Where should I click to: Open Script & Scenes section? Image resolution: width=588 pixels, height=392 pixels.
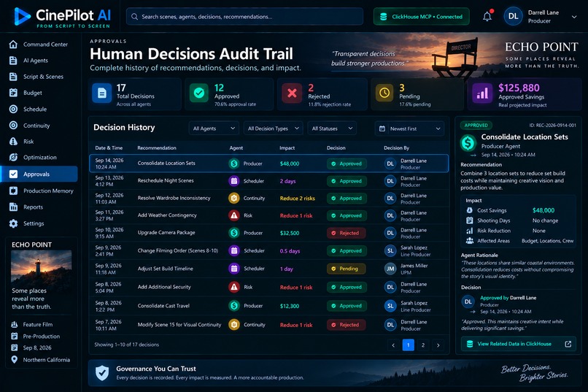[x=39, y=77]
